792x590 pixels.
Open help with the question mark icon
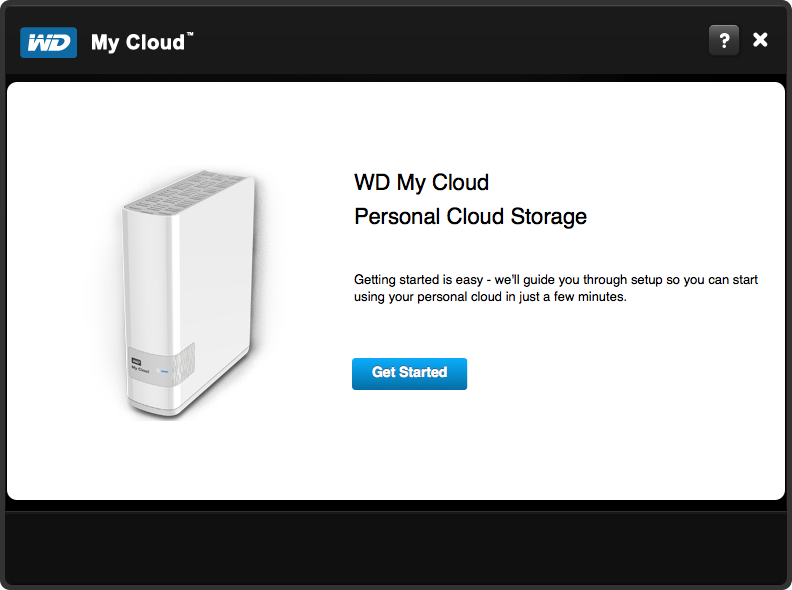point(724,40)
